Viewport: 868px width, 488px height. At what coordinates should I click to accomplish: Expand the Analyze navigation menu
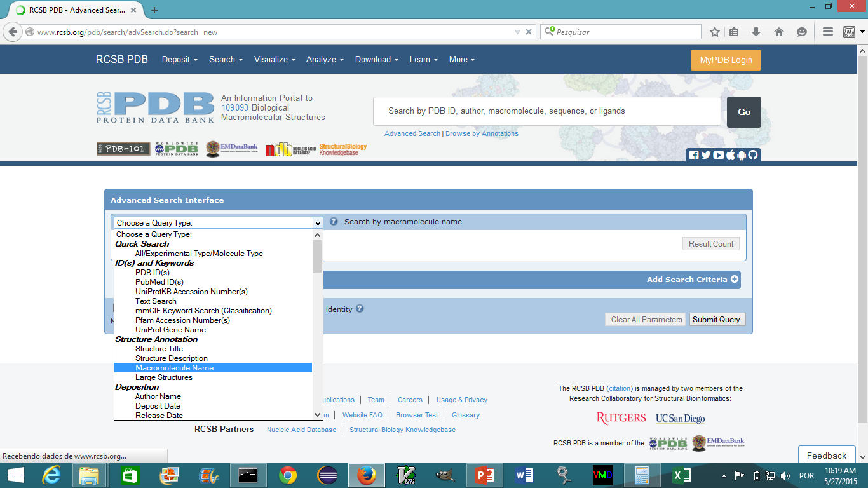point(325,60)
